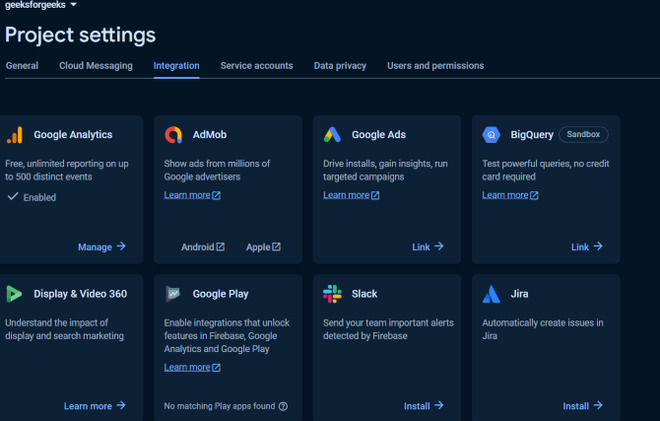660x421 pixels.
Task: Click the Google Analytics logo icon
Action: click(x=15, y=135)
